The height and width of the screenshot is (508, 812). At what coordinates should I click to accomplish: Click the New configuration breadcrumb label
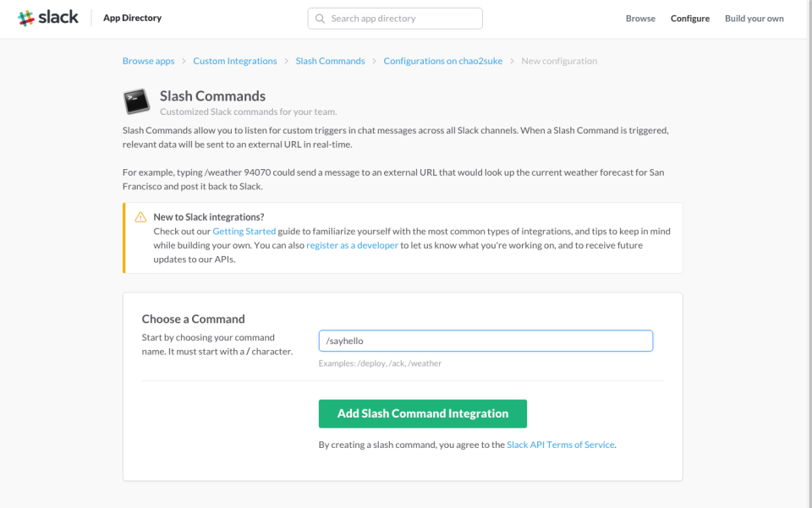tap(558, 60)
